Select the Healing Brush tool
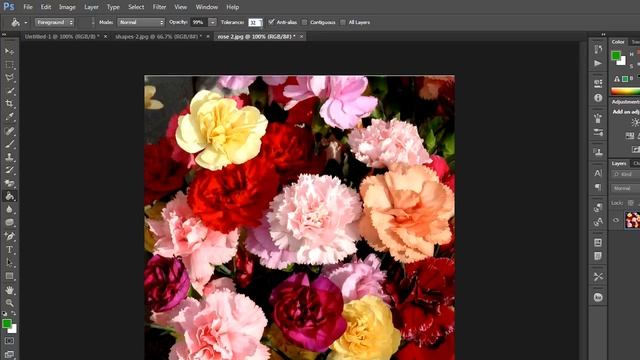The height and width of the screenshot is (360, 640). tap(9, 131)
